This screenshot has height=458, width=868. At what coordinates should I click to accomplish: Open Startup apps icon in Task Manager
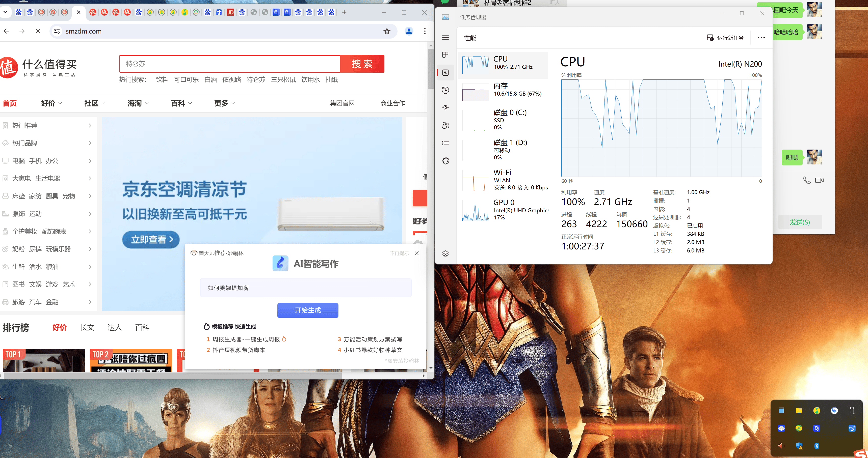pos(445,108)
